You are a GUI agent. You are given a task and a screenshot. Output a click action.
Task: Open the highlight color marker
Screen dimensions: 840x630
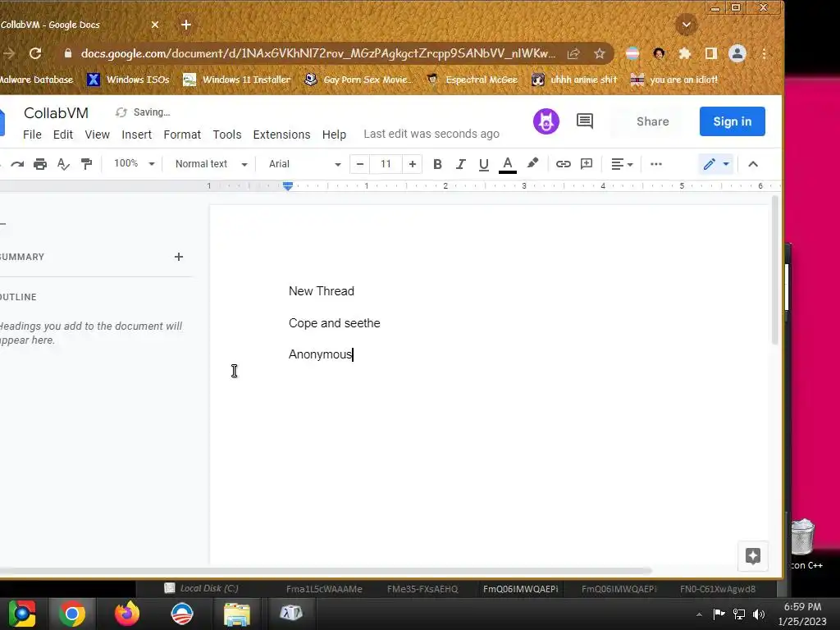tap(532, 163)
